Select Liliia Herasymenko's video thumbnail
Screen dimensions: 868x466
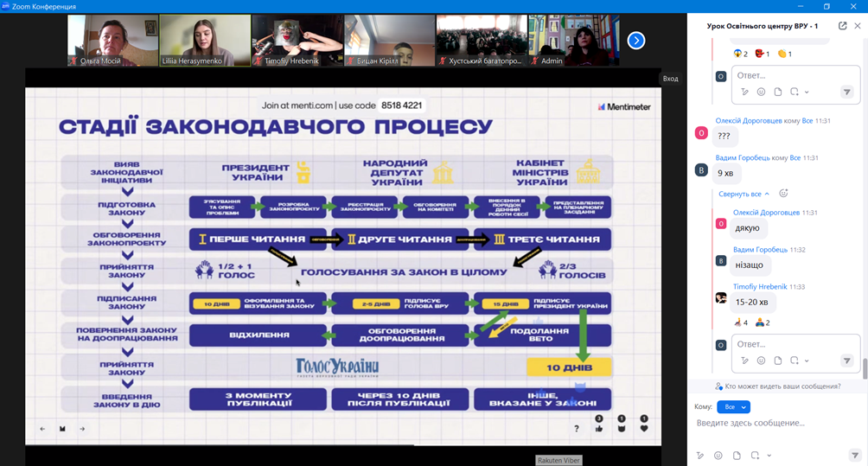(x=205, y=40)
